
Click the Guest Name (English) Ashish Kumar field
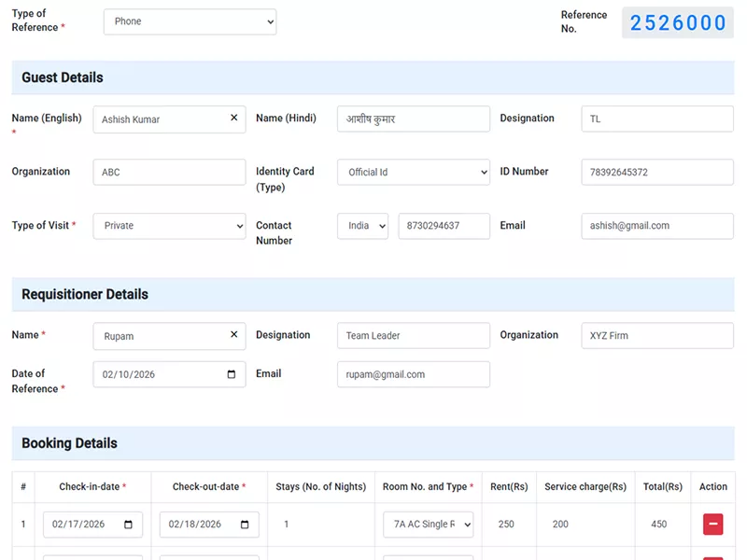[170, 119]
